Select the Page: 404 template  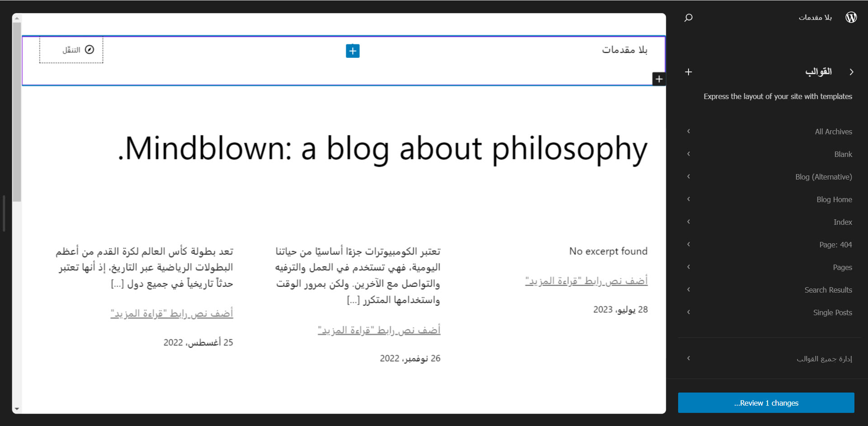tap(835, 245)
